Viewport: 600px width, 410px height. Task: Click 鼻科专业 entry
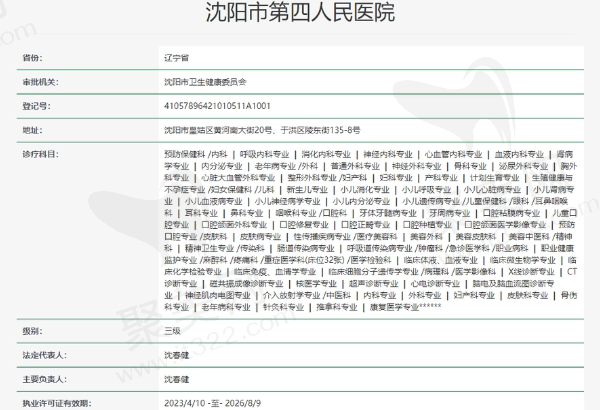pos(247,213)
